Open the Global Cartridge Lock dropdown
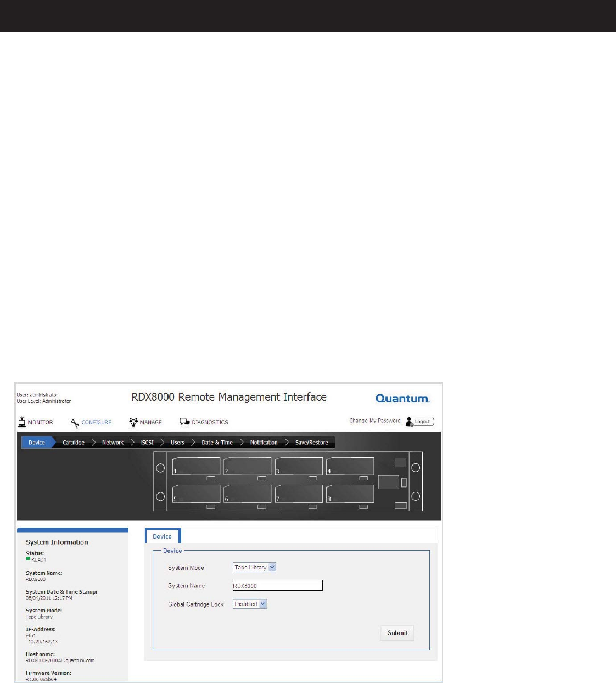616x683 pixels. tap(250, 604)
